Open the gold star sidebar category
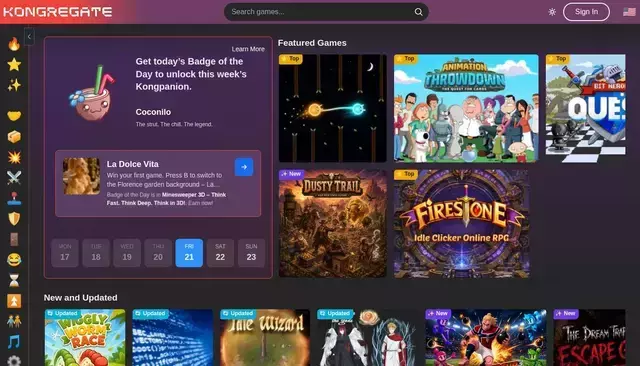This screenshot has width=640, height=366. tap(14, 64)
